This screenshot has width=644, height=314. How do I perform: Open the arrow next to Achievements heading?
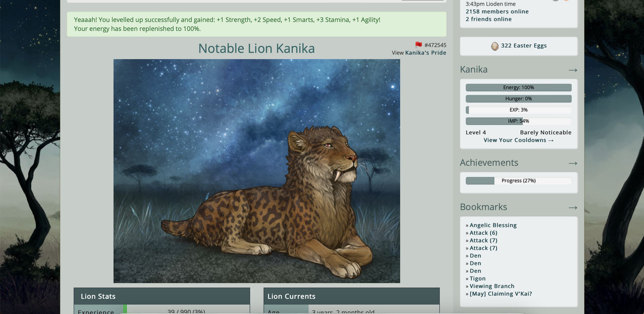(x=573, y=163)
